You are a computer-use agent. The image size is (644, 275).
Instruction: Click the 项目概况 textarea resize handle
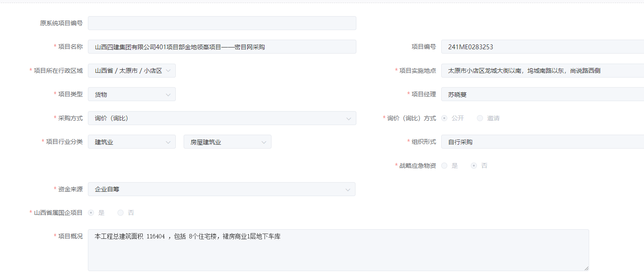point(586,268)
